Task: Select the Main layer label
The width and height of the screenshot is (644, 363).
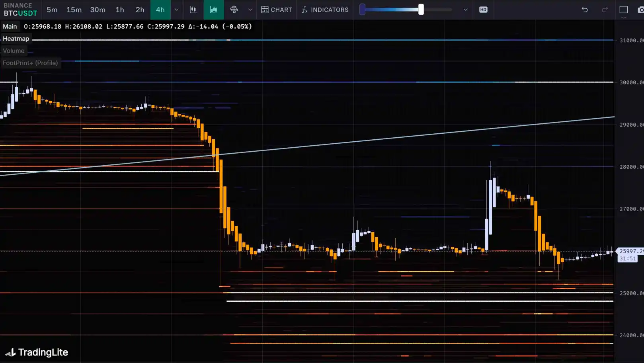Action: (10, 26)
